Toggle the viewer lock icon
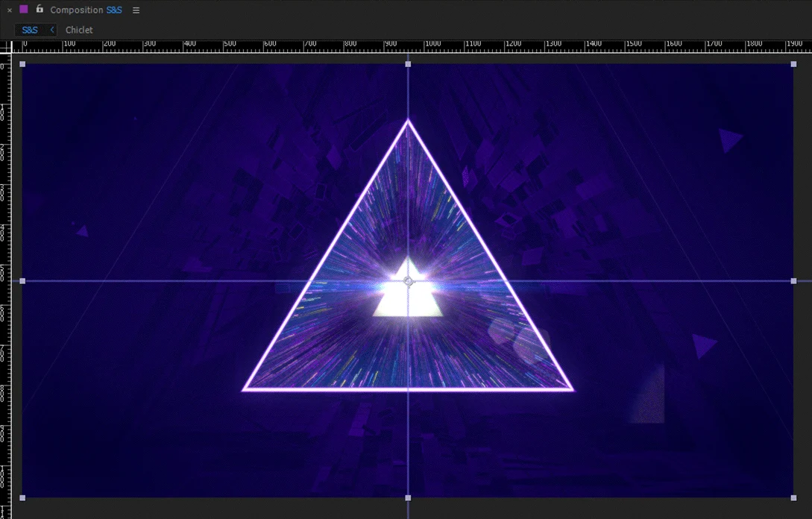The width and height of the screenshot is (812, 519). pyautogui.click(x=40, y=9)
